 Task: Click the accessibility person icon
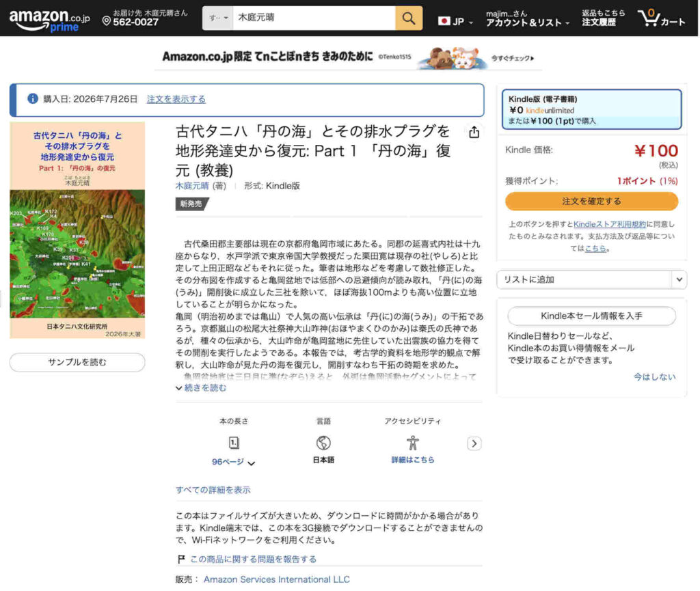click(x=412, y=443)
